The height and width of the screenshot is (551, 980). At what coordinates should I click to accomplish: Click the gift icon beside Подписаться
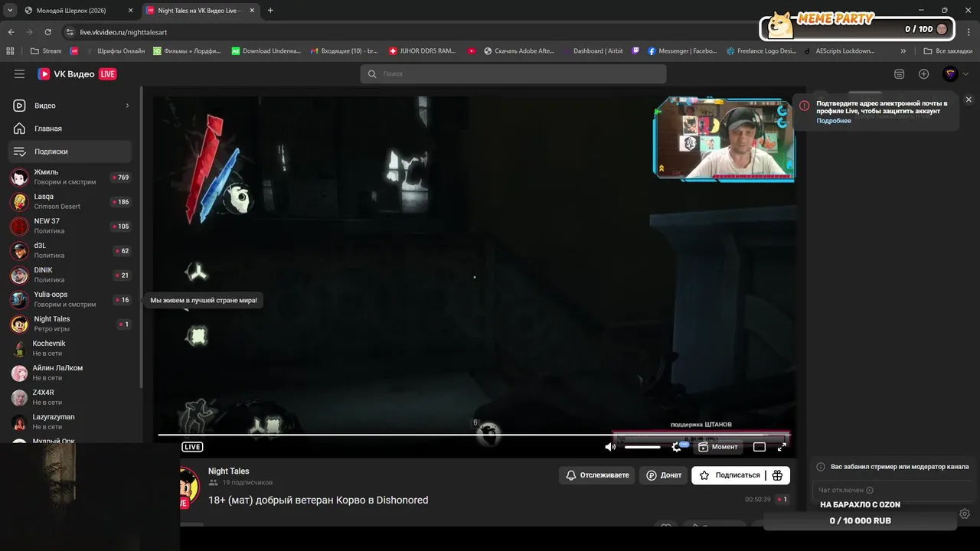click(x=777, y=475)
